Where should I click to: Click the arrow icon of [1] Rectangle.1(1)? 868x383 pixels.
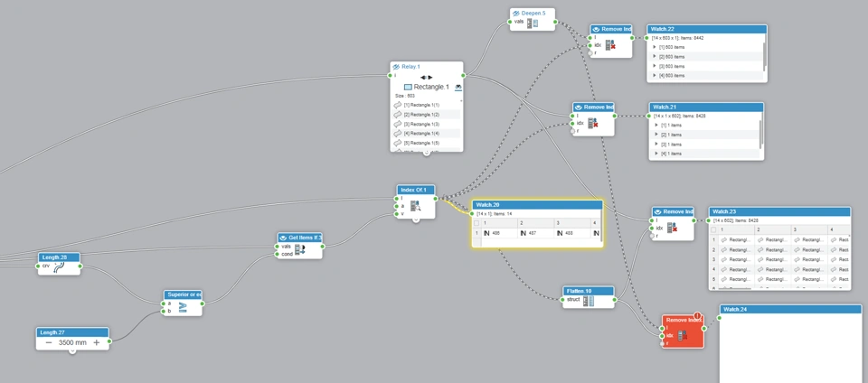tap(398, 105)
